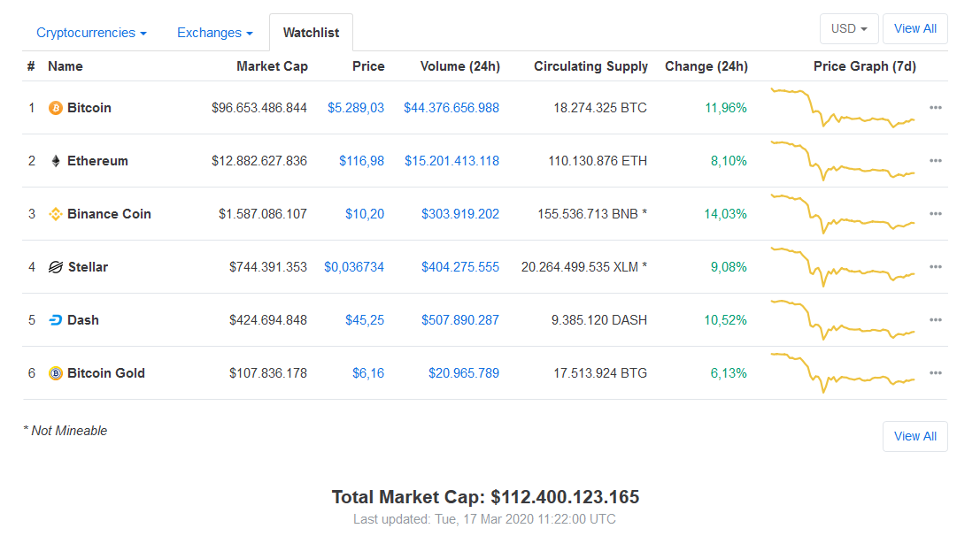Sort table by Name column header
Viewport: 980px width, 536px height.
[x=65, y=66]
